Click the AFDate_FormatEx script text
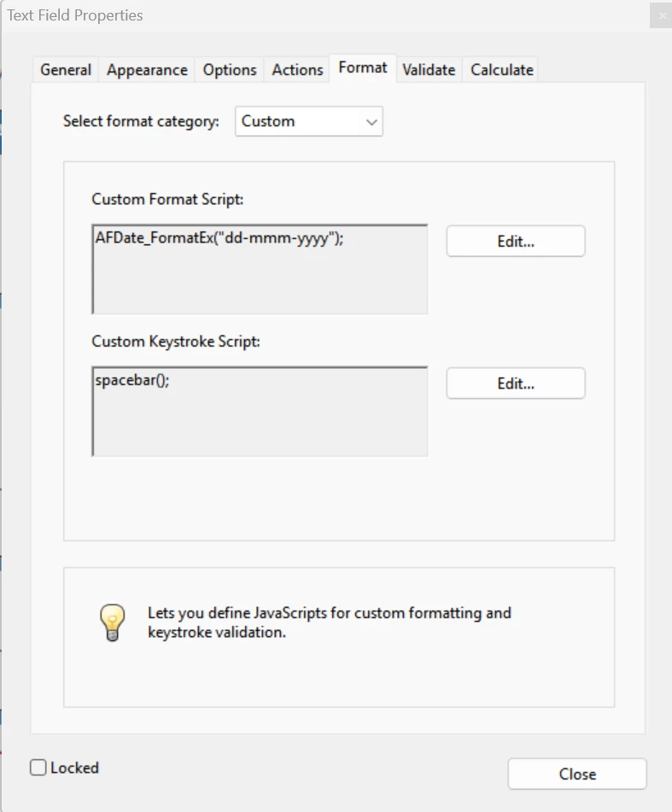Image resolution: width=672 pixels, height=812 pixels. 219,238
